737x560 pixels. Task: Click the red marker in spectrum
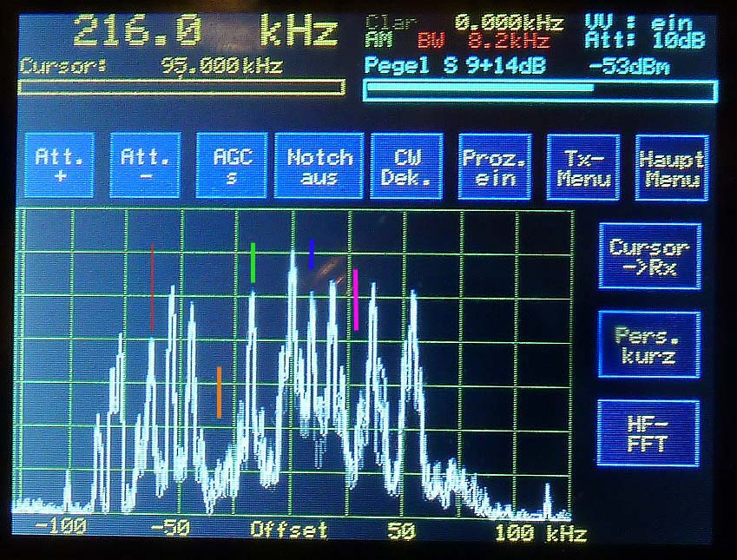click(153, 287)
